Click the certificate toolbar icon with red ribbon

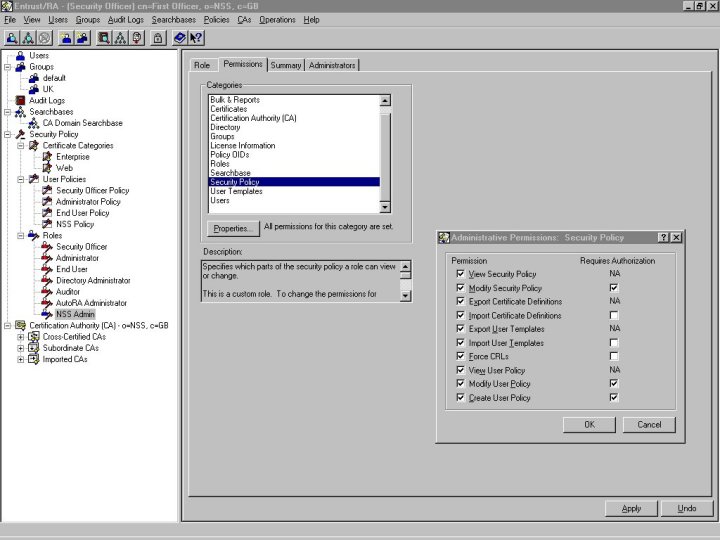click(x=137, y=38)
